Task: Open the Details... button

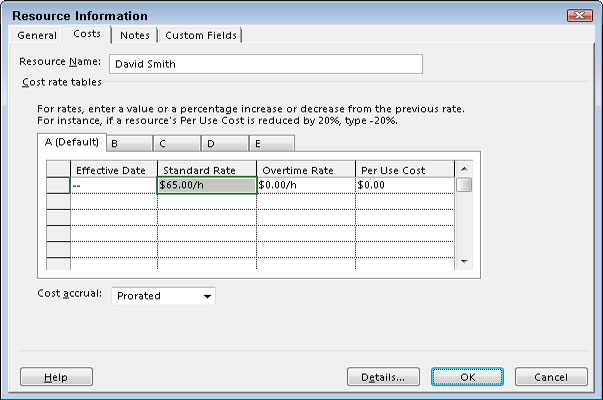Action: pos(382,377)
